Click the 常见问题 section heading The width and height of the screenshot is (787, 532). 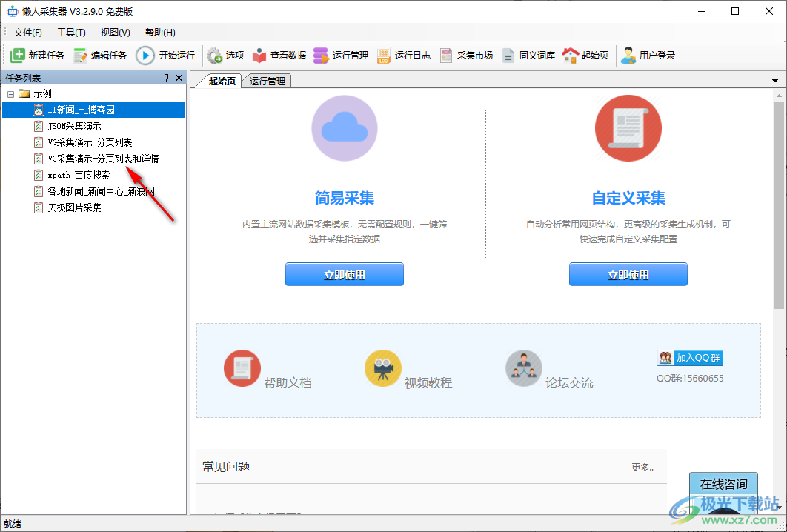226,467
